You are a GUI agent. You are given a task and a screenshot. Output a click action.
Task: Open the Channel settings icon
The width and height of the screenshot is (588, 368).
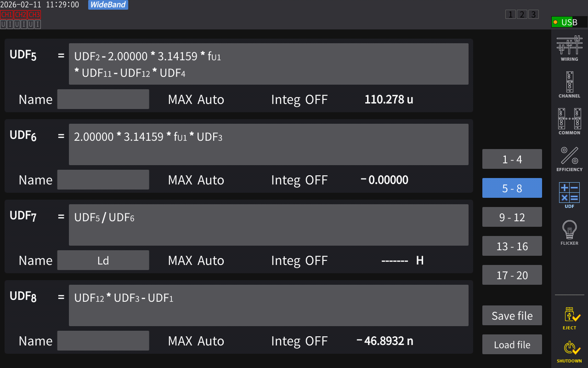(x=569, y=85)
